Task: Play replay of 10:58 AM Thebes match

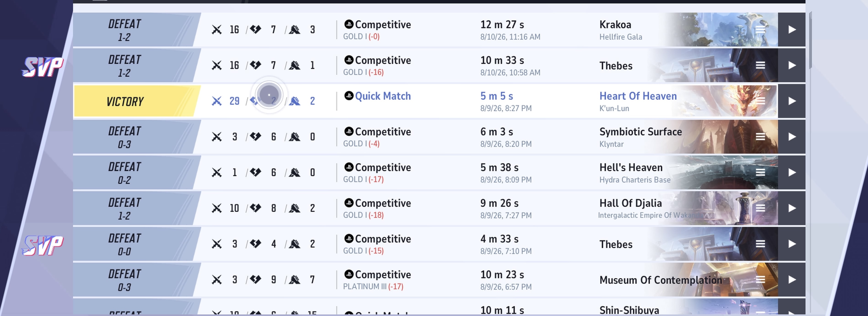Action: pyautogui.click(x=792, y=65)
